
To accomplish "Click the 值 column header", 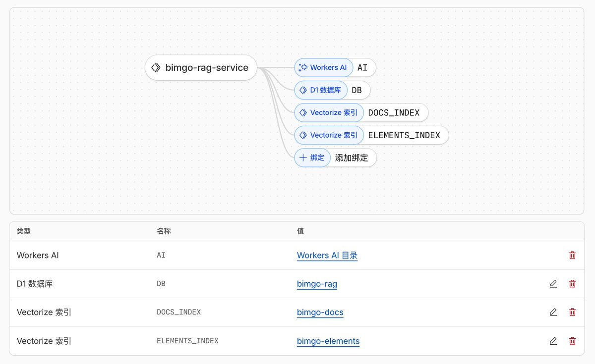I will (300, 231).
